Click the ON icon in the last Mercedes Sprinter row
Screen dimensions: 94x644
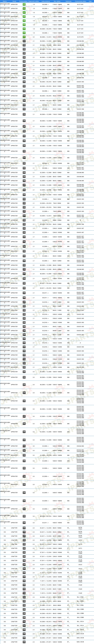pos(24,523)
